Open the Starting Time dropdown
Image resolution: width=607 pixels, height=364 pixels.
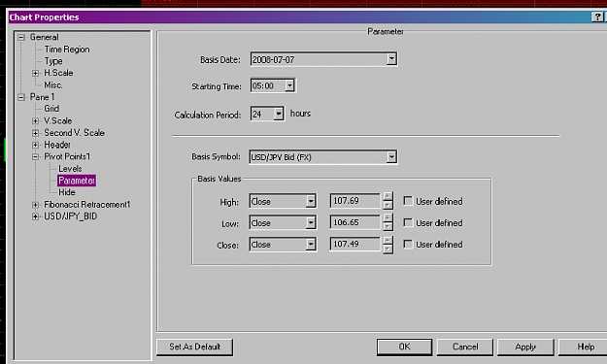289,85
